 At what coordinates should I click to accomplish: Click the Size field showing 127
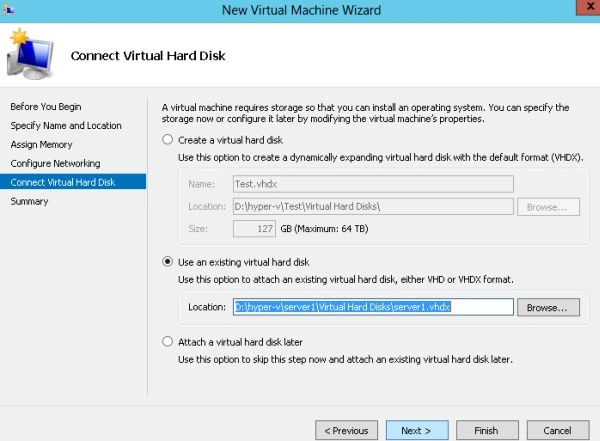pos(254,229)
